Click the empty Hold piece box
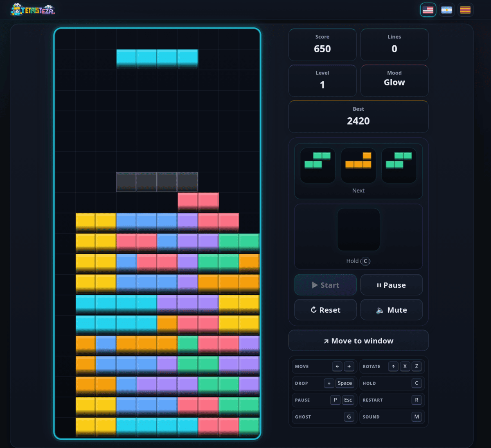 [358, 229]
